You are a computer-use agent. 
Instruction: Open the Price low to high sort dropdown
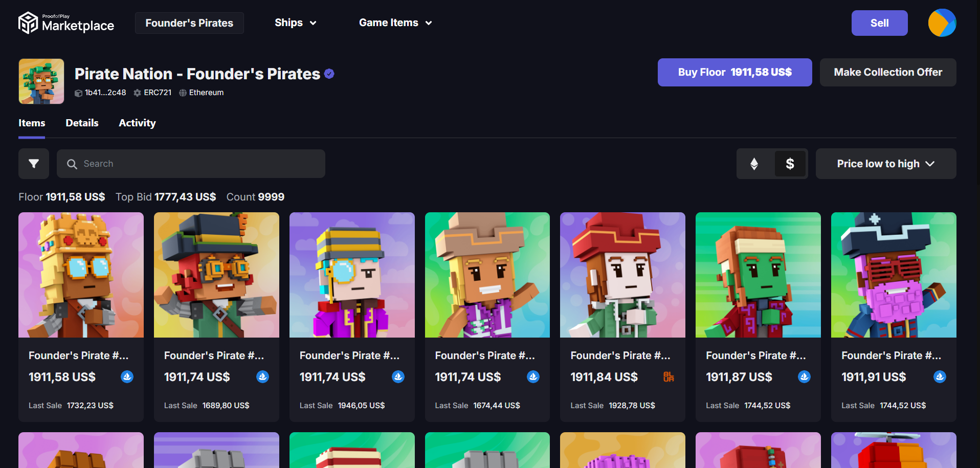click(x=886, y=164)
